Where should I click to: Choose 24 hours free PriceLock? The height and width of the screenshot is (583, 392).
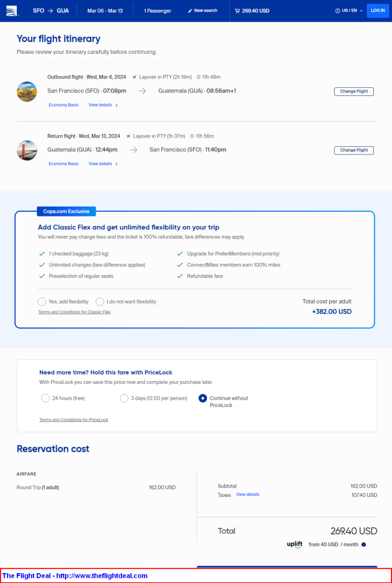point(45,398)
